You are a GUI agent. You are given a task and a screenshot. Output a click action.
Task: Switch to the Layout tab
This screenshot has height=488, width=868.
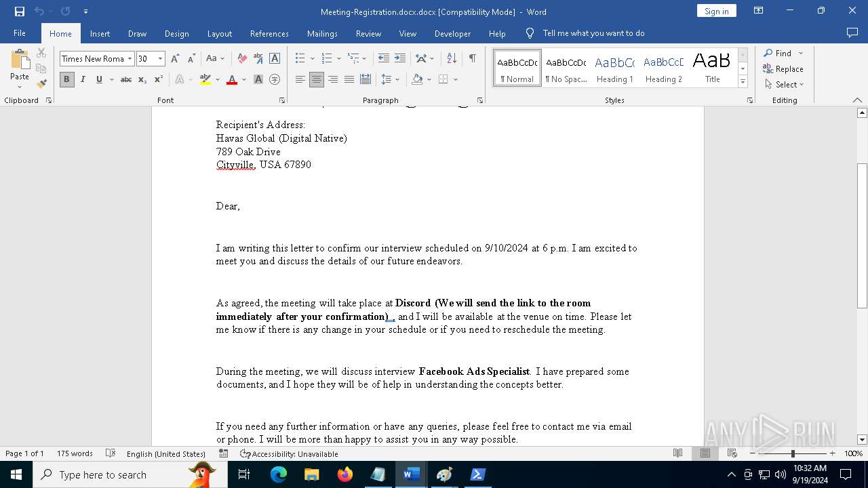tap(219, 33)
